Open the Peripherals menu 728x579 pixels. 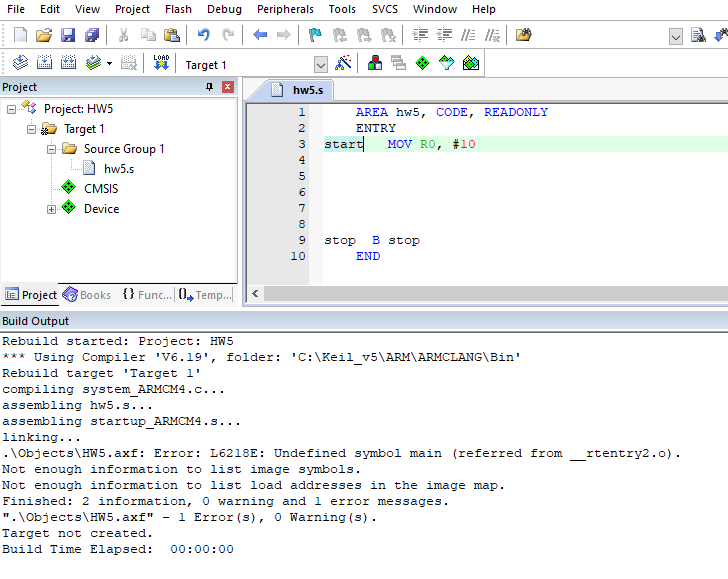pyautogui.click(x=286, y=9)
